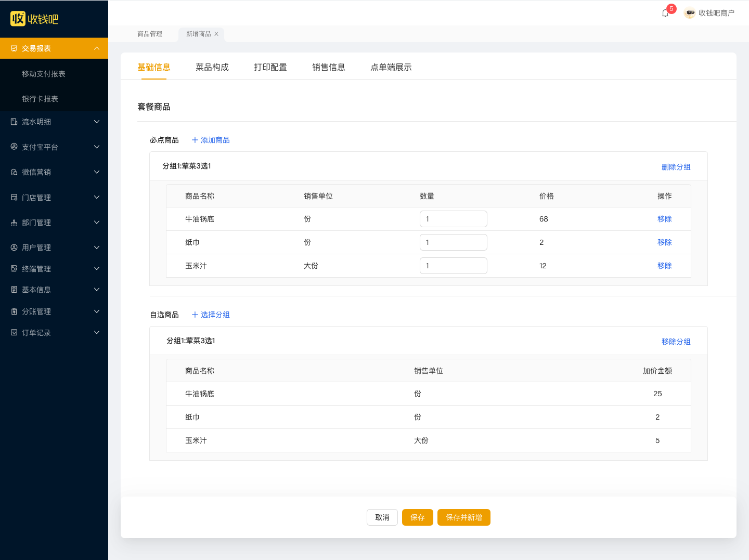749x560 pixels.
Task: Click the 部门管理 sidebar icon
Action: 14,223
